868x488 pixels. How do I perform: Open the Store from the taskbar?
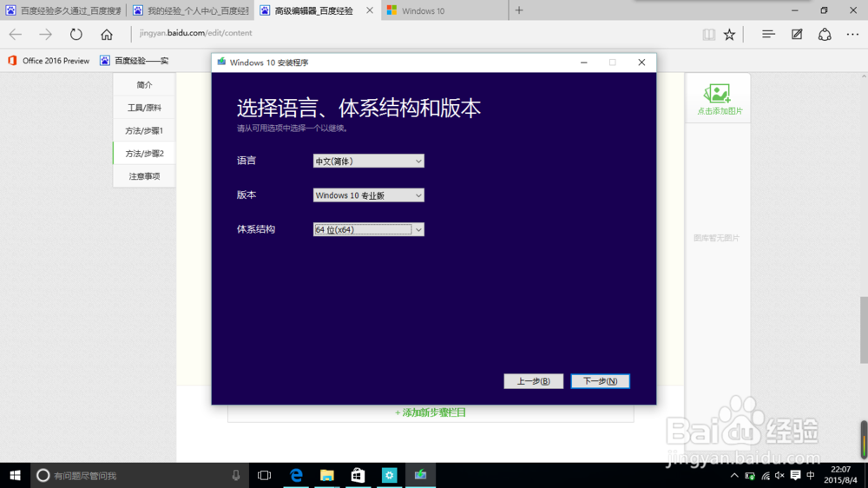(x=358, y=475)
